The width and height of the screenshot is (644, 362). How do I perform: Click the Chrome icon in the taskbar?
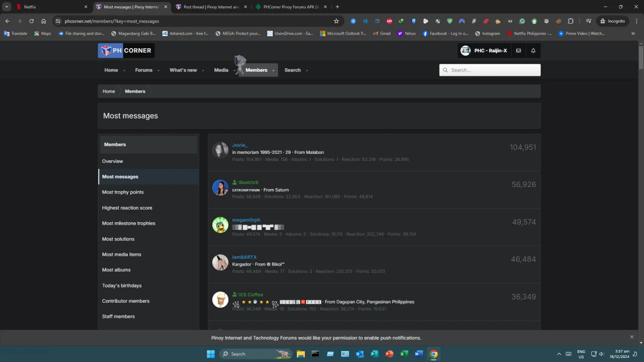click(x=434, y=354)
